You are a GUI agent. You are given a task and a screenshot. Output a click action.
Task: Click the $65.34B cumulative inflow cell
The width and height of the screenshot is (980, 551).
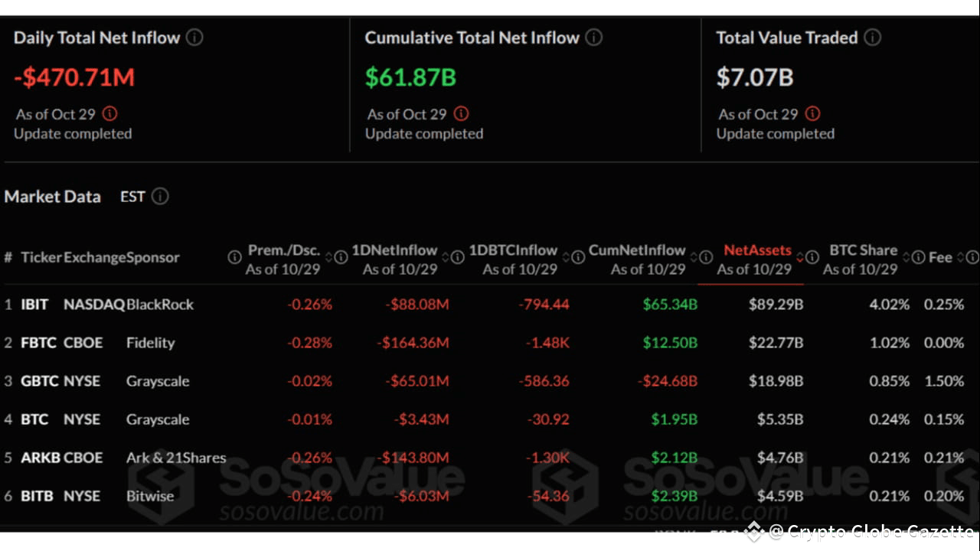coord(670,305)
